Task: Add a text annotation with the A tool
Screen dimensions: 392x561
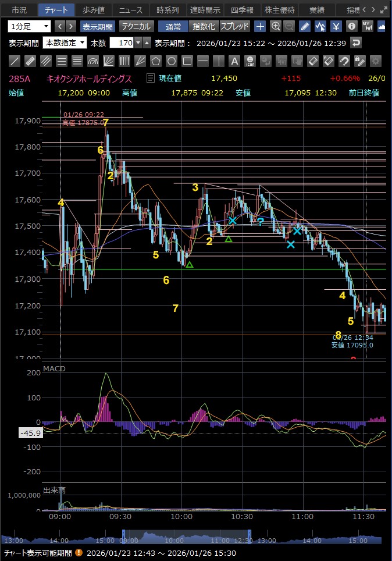Action: [234, 61]
